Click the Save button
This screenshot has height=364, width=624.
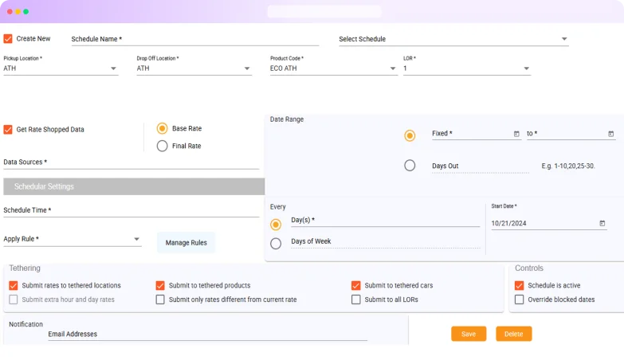point(468,334)
